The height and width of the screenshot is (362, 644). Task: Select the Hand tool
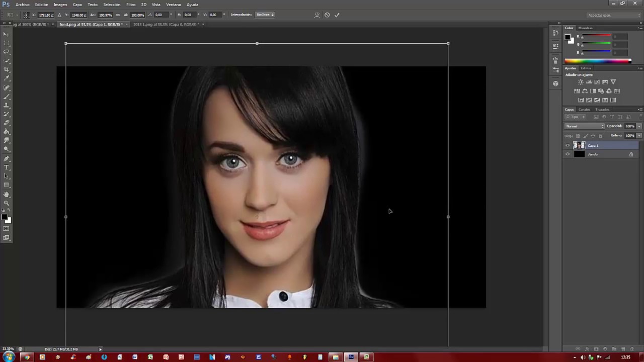click(7, 195)
